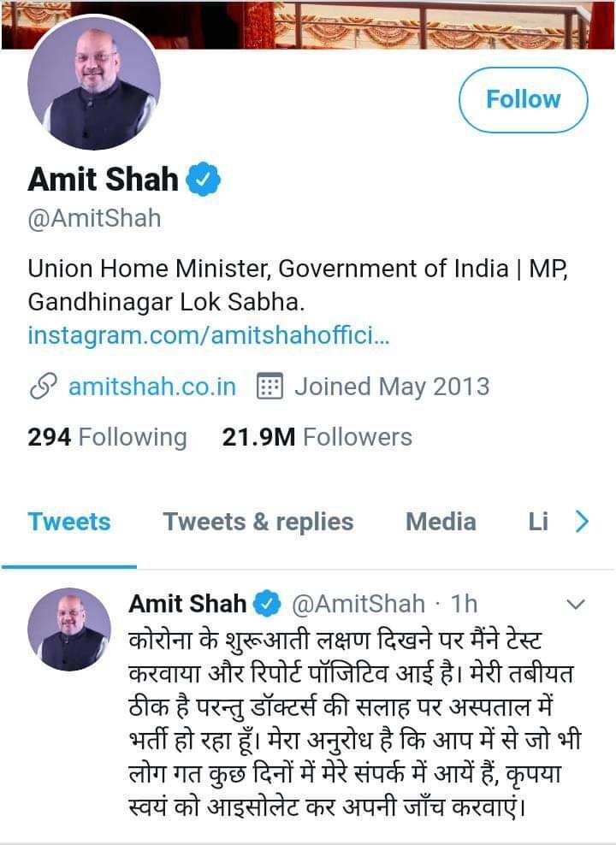
Task: View the 294 Following list
Action: pos(107,437)
